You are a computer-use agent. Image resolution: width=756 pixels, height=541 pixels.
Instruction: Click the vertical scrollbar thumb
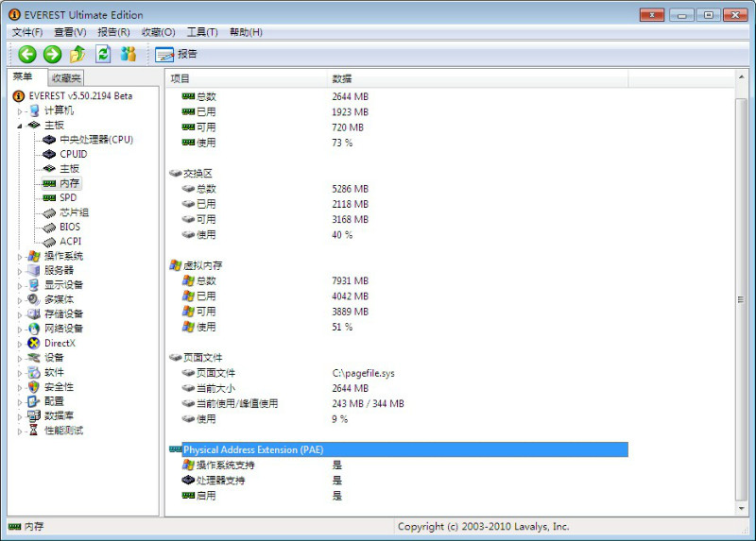pos(741,299)
